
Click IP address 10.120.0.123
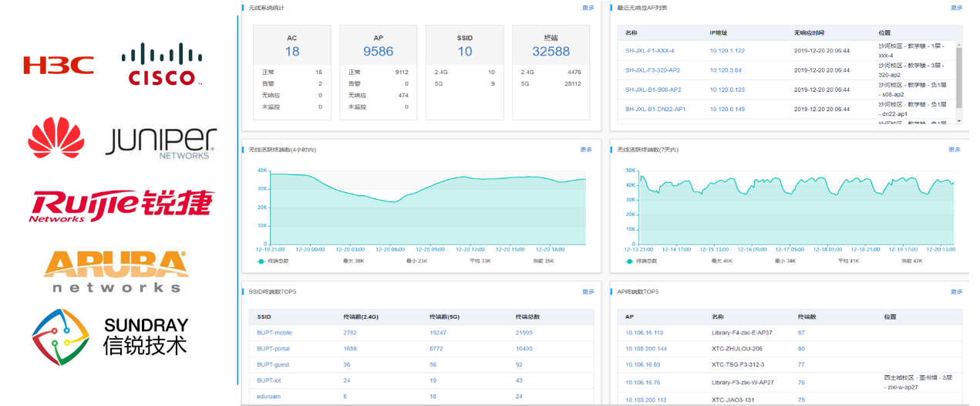pos(727,90)
